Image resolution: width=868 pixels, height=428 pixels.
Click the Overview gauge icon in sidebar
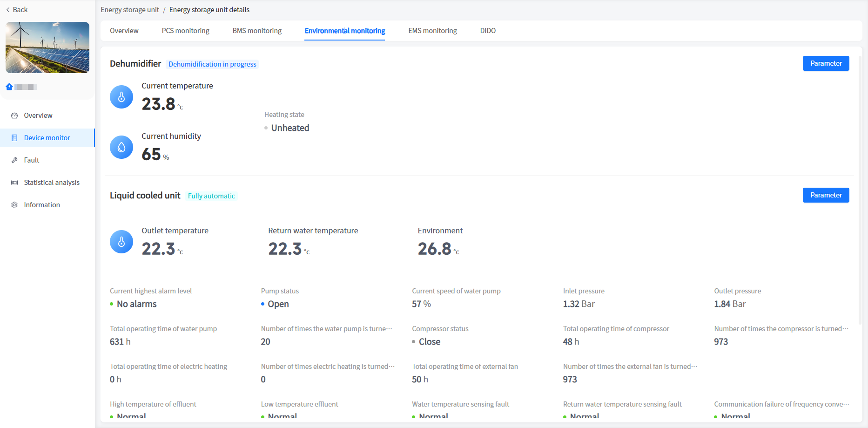coord(14,115)
